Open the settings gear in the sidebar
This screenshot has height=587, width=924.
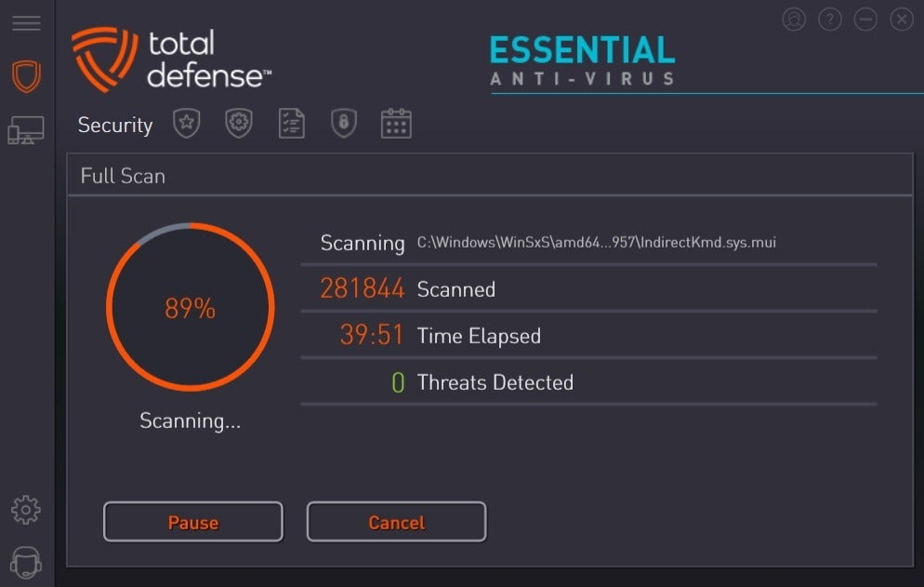pyautogui.click(x=26, y=510)
